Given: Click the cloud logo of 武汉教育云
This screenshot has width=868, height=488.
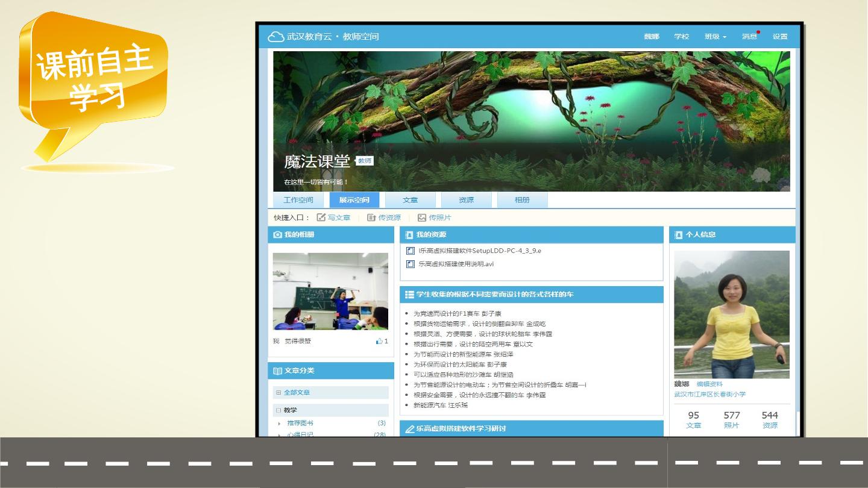Looking at the screenshot, I should [x=275, y=37].
